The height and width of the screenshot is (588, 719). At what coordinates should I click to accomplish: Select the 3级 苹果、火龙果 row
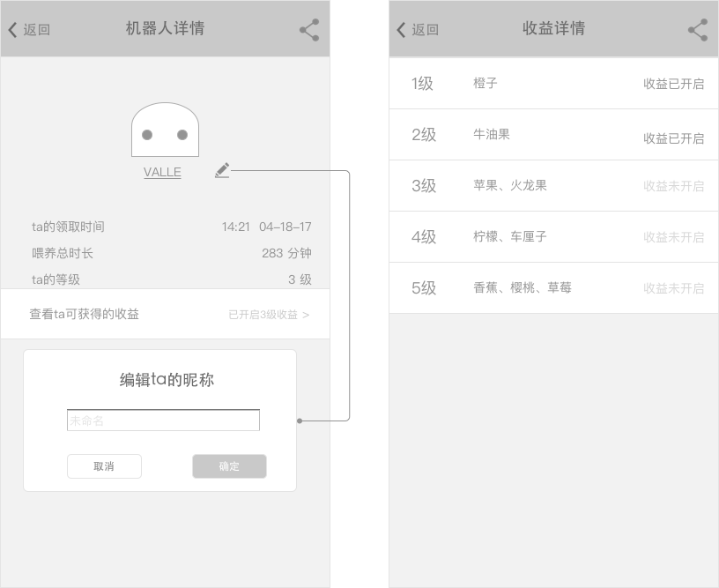click(553, 186)
